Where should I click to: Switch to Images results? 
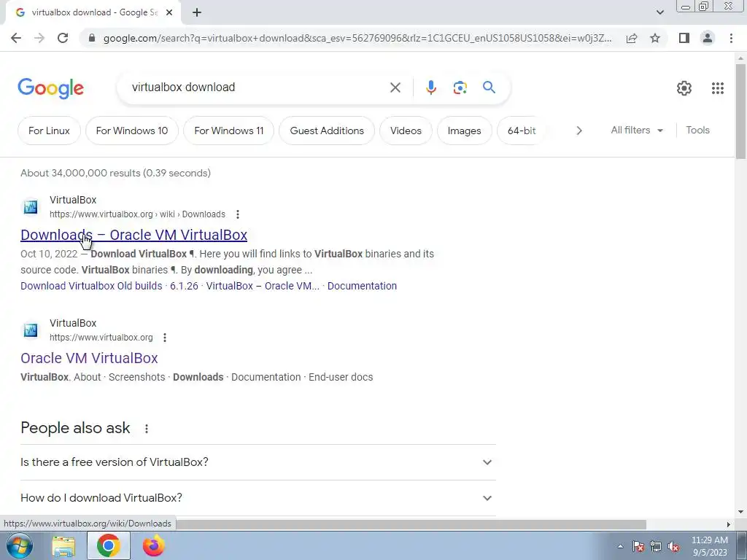[x=465, y=131]
